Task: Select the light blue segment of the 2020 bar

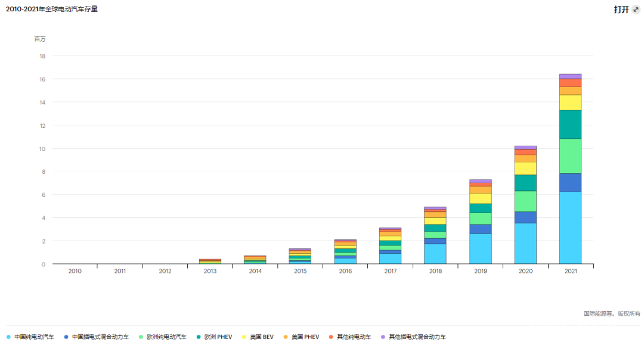Action: tap(525, 244)
